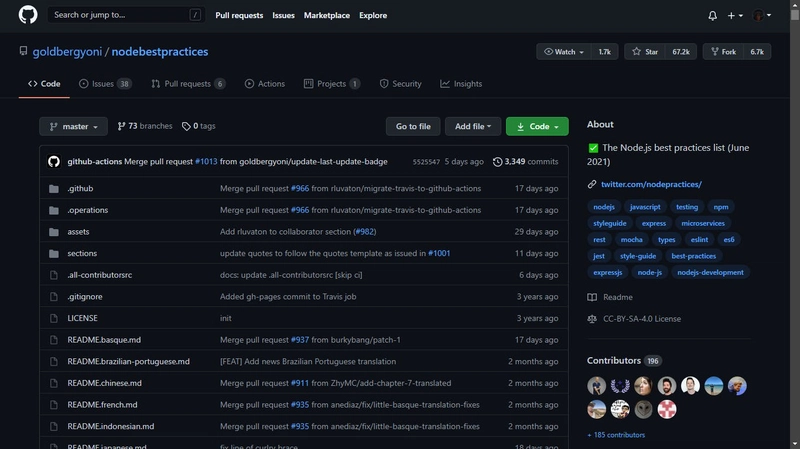The height and width of the screenshot is (449, 800).
Task: Switch to the Issues tab
Action: pyautogui.click(x=105, y=84)
